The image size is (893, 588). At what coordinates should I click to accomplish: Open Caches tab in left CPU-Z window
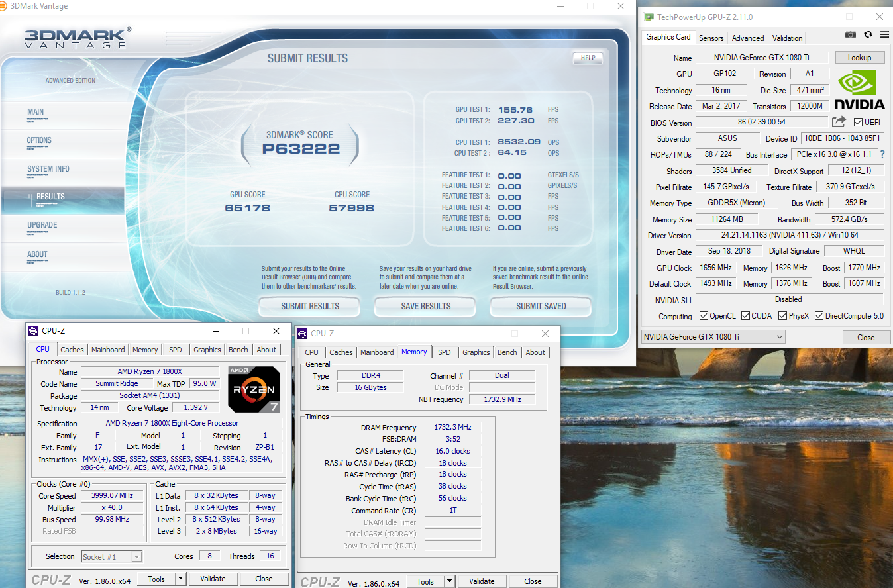[72, 350]
